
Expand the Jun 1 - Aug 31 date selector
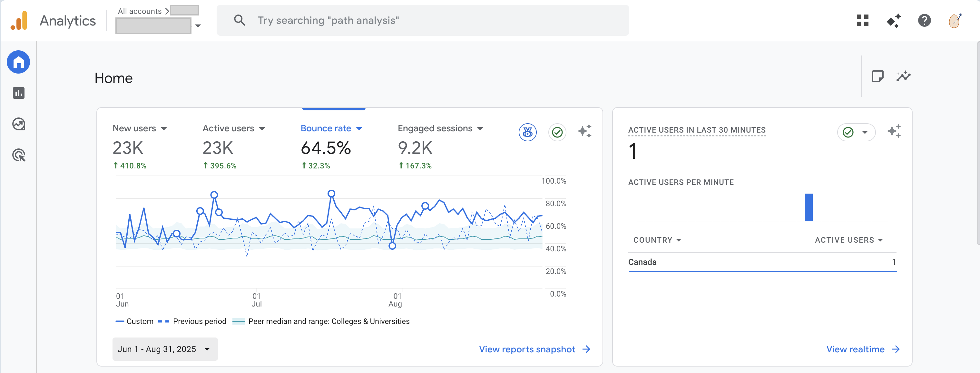pos(165,349)
